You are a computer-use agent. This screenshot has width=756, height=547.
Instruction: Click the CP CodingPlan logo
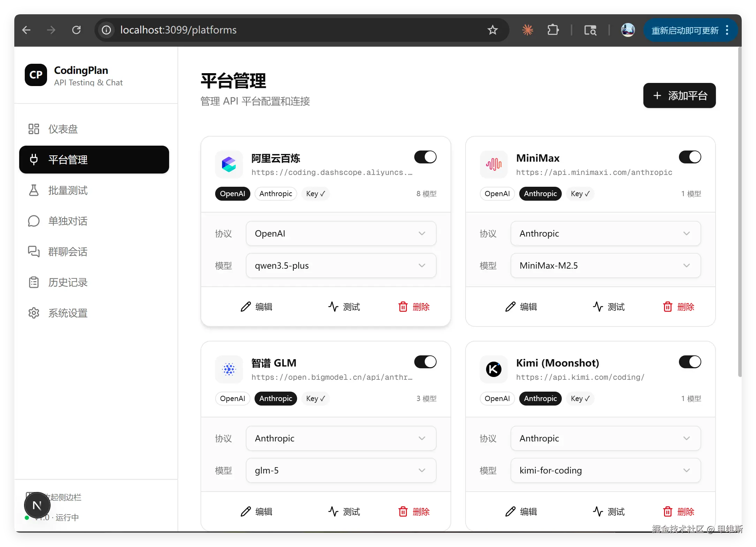pos(36,75)
